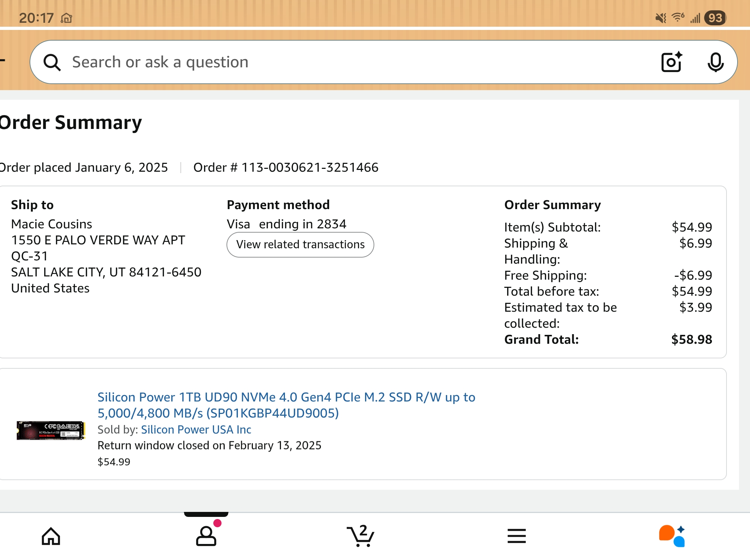Viewport: 750px width, 560px height.
Task: Open camera lens visual search
Action: (671, 62)
